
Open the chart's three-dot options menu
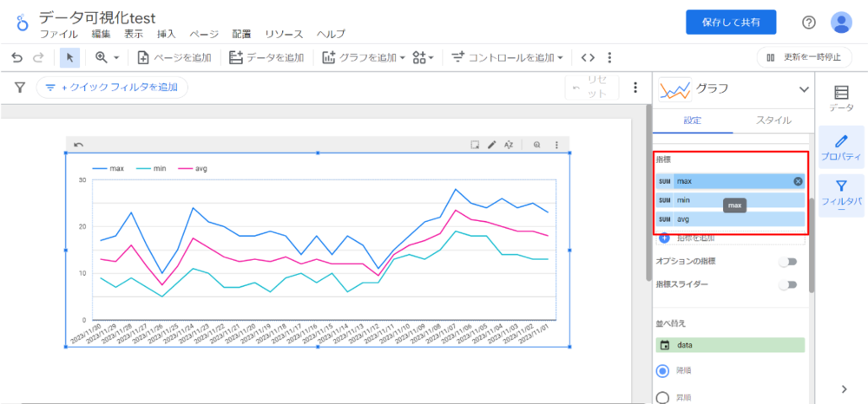pyautogui.click(x=556, y=144)
